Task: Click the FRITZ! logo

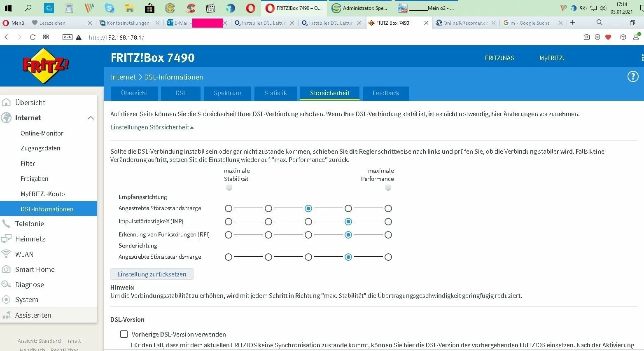Action: [45, 66]
